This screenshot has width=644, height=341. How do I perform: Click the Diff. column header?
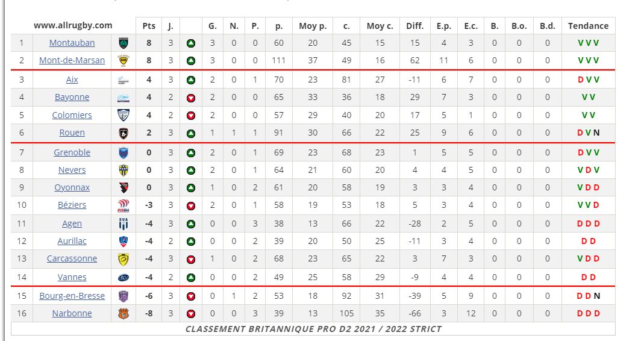point(415,26)
